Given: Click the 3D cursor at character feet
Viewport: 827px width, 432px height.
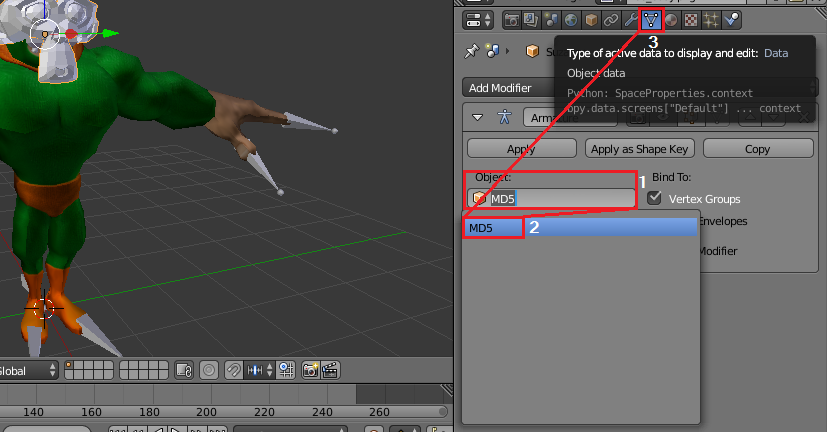Looking at the screenshot, I should pos(44,308).
